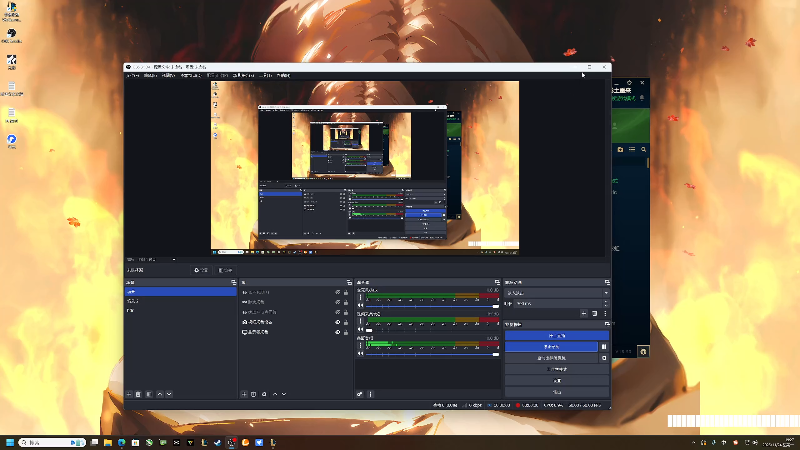Image resolution: width=800 pixels, height=450 pixels.
Task: Click the Studio Mode button
Action: (557, 369)
